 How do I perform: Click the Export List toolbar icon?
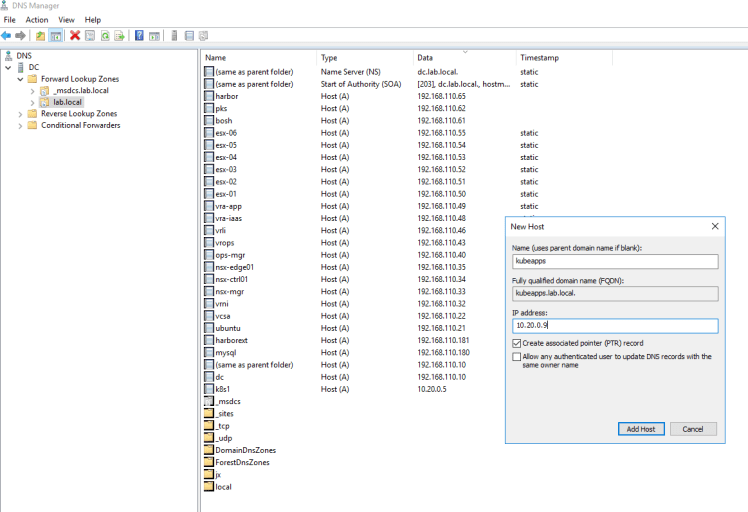119,36
